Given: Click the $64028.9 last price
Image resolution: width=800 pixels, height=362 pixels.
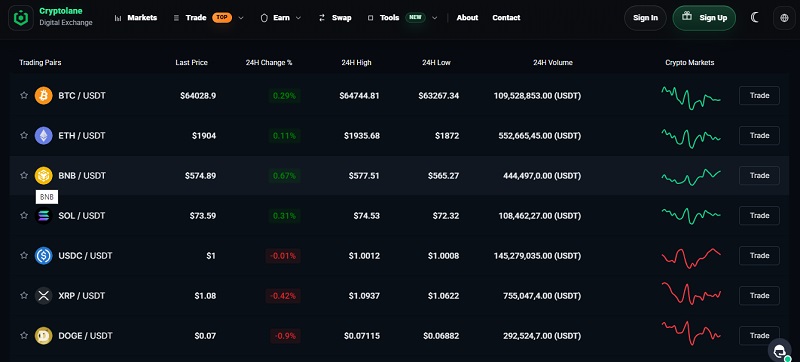Looking at the screenshot, I should [x=198, y=95].
